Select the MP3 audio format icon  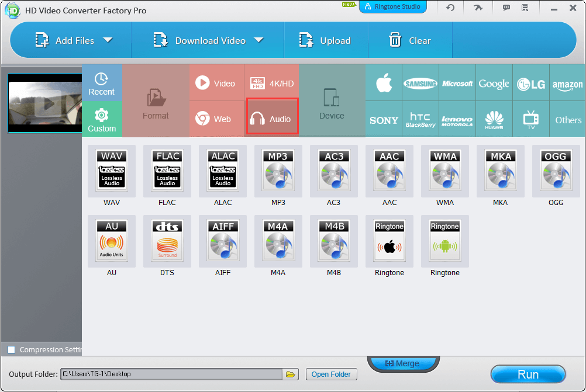click(x=278, y=171)
